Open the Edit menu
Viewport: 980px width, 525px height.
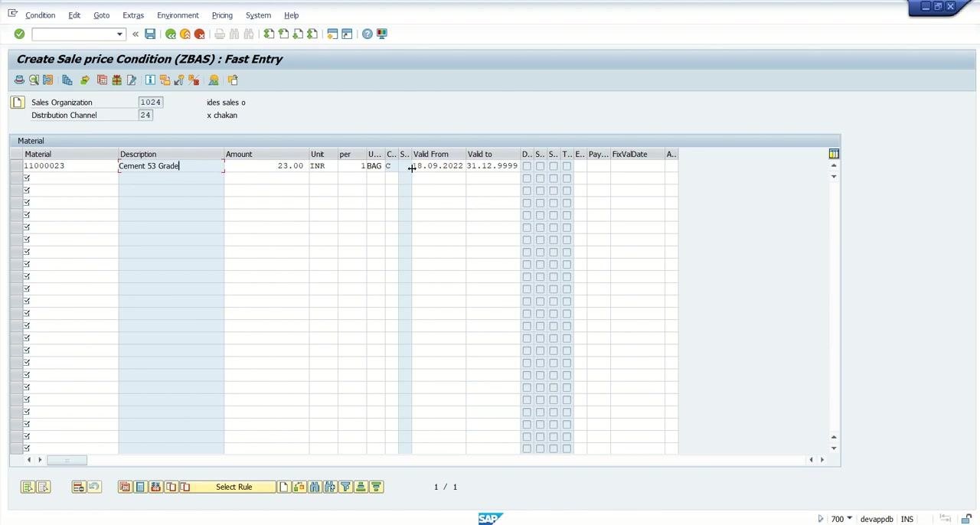point(74,15)
